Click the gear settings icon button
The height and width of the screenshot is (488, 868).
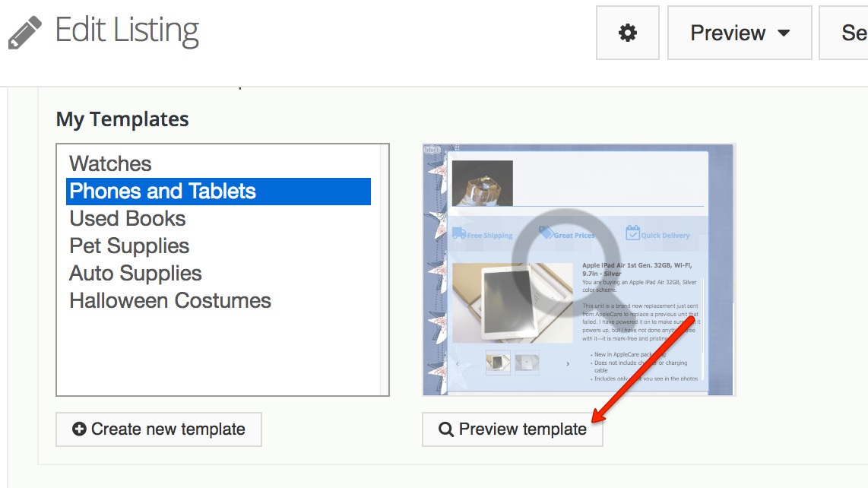point(627,33)
